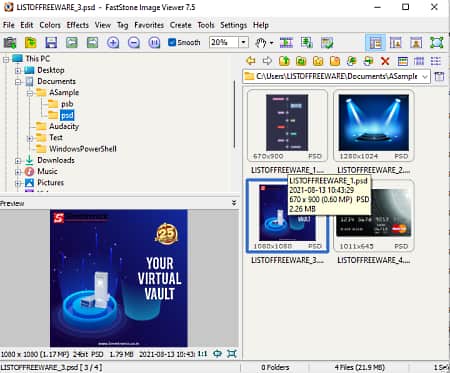
Task: Open the Tools menu
Action: click(x=206, y=25)
